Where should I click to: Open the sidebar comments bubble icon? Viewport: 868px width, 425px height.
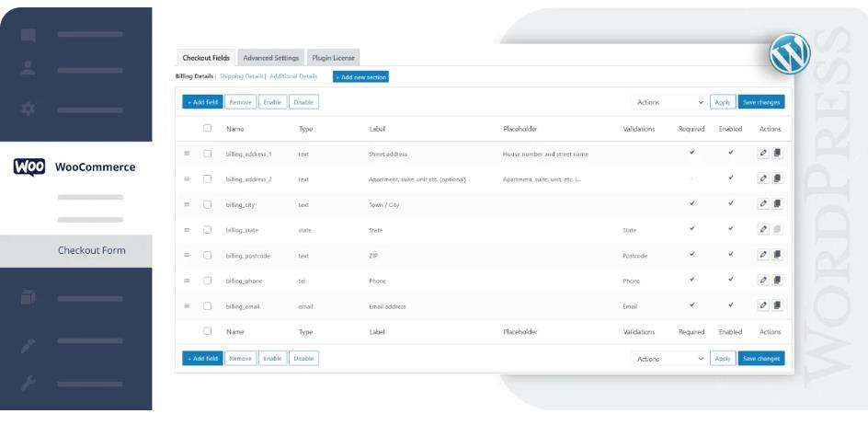point(29,36)
